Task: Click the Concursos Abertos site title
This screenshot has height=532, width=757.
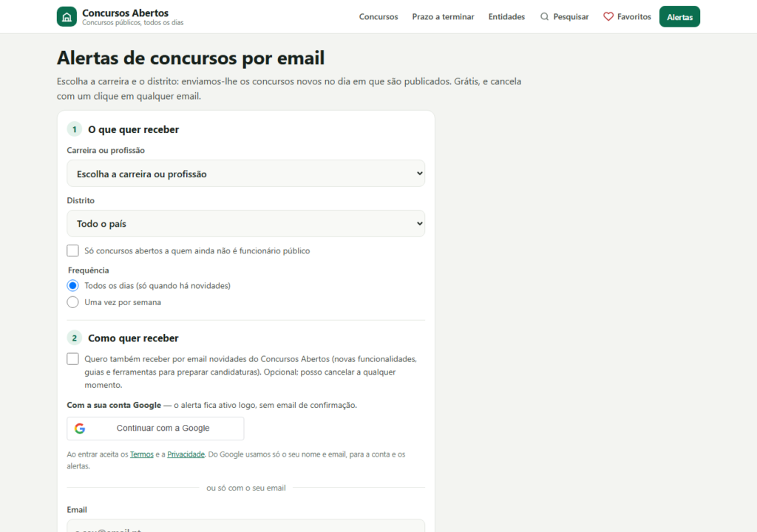Action: [125, 13]
